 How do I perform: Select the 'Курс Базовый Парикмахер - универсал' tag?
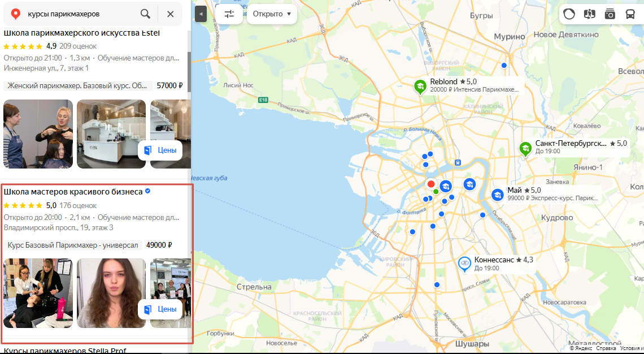point(73,245)
